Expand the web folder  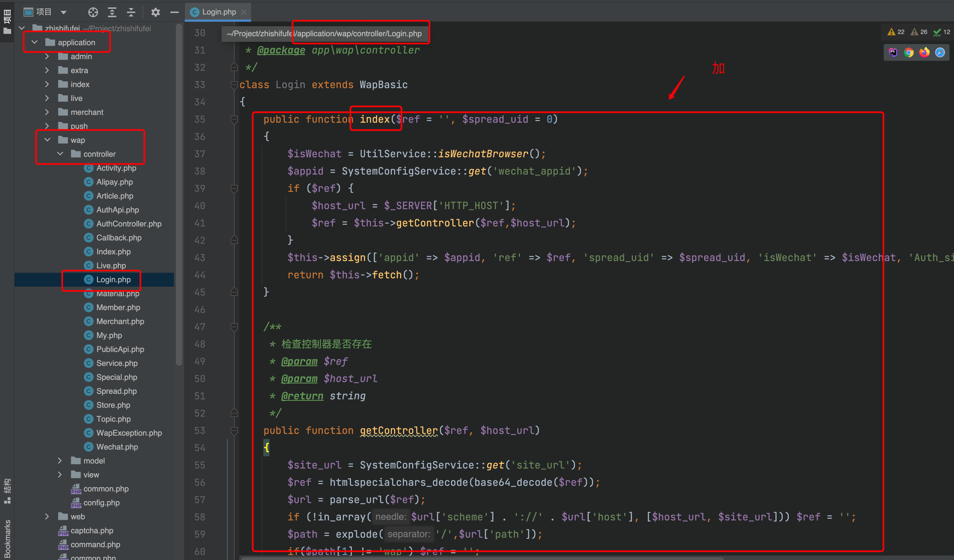tap(47, 516)
